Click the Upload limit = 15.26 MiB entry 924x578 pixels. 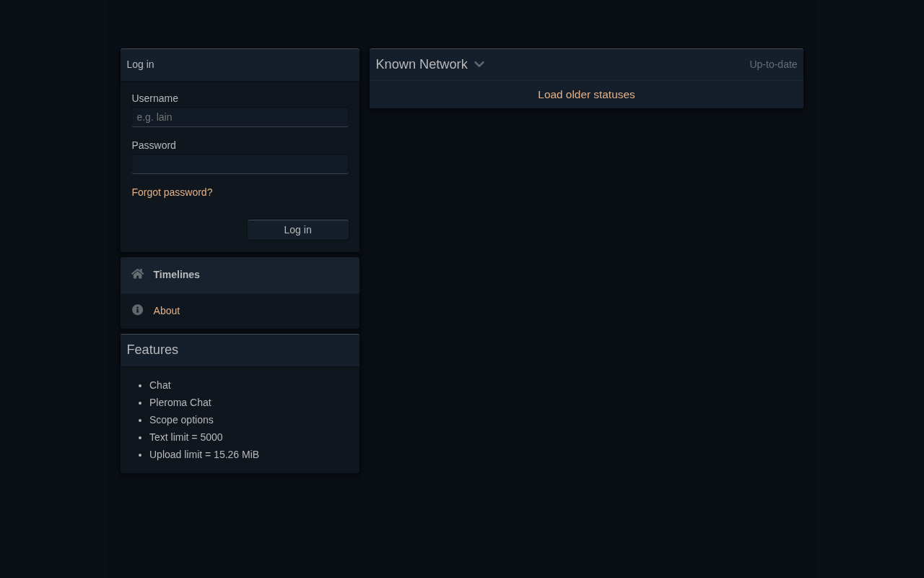point(204,454)
